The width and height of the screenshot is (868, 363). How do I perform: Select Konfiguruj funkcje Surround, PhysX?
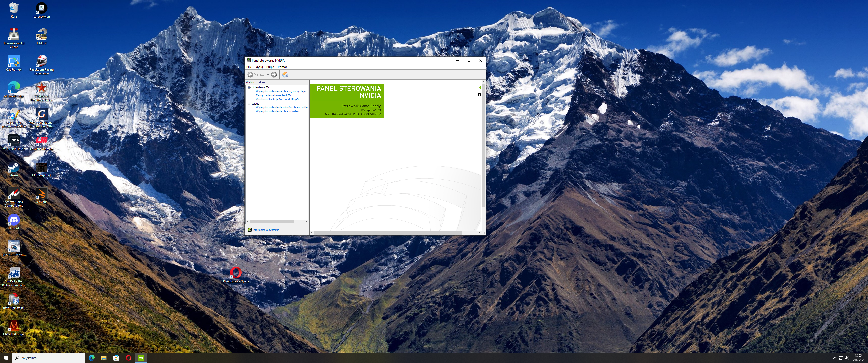pyautogui.click(x=277, y=99)
